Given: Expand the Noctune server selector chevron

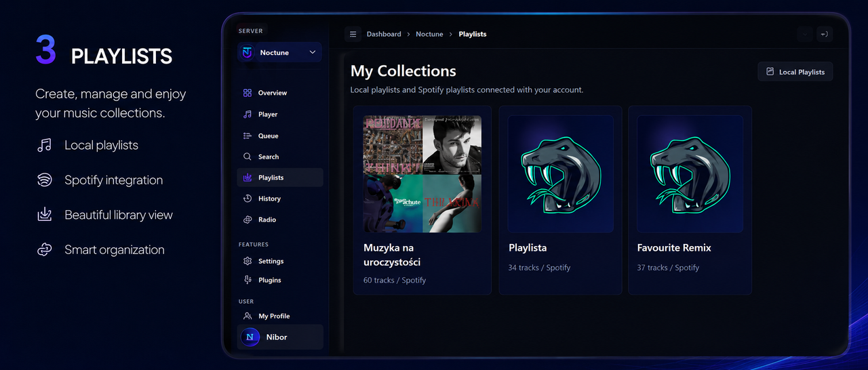Looking at the screenshot, I should [x=313, y=52].
